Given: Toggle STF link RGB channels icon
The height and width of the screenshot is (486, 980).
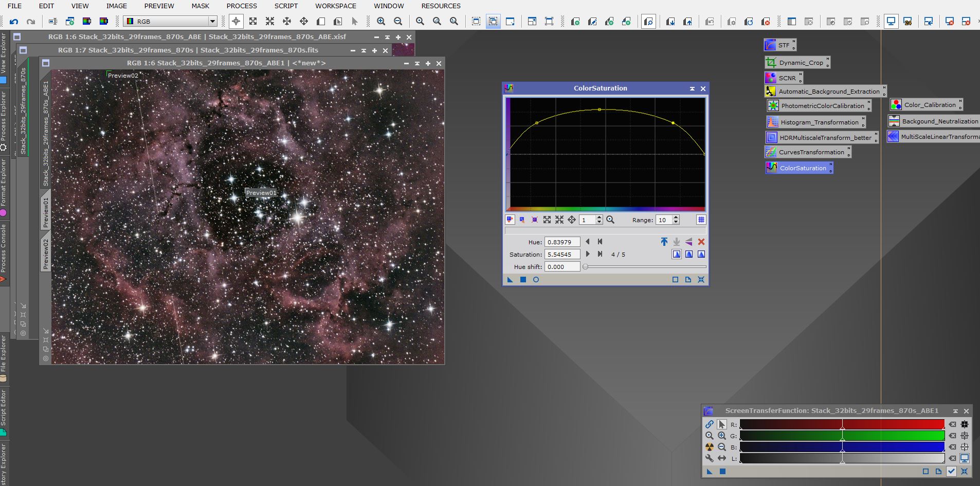Looking at the screenshot, I should pos(710,424).
